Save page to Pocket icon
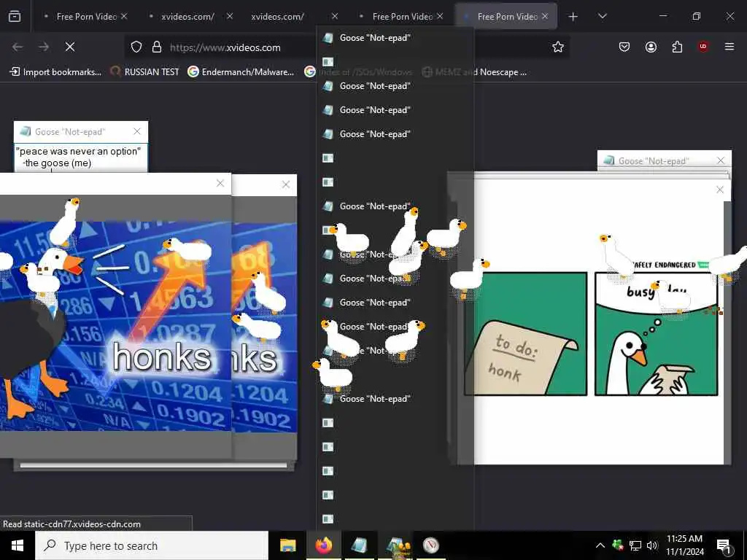Image resolution: width=747 pixels, height=560 pixels. (624, 47)
